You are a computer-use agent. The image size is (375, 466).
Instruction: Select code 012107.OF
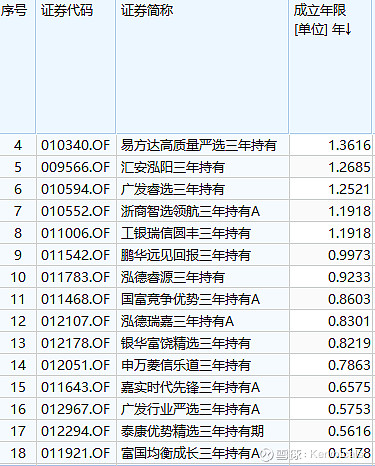tap(75, 321)
